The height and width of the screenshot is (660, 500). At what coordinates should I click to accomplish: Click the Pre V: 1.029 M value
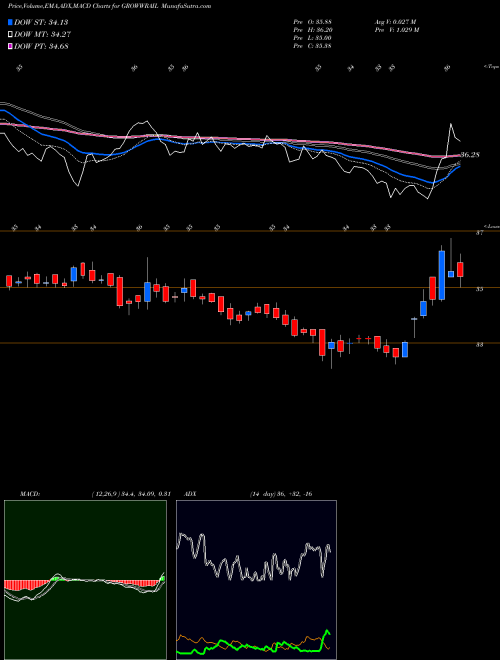click(396, 30)
